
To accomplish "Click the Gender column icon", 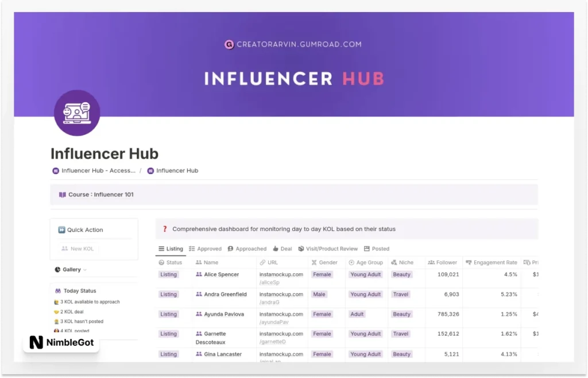I will pyautogui.click(x=314, y=262).
